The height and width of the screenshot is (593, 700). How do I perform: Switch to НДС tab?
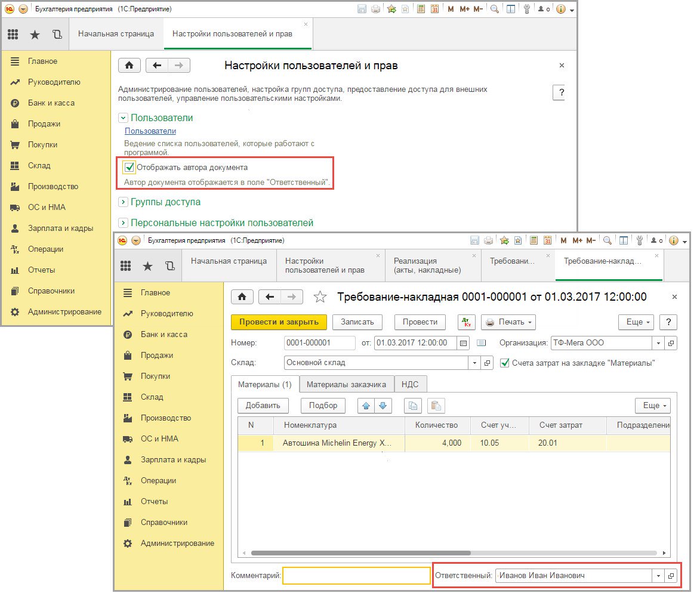(x=410, y=384)
